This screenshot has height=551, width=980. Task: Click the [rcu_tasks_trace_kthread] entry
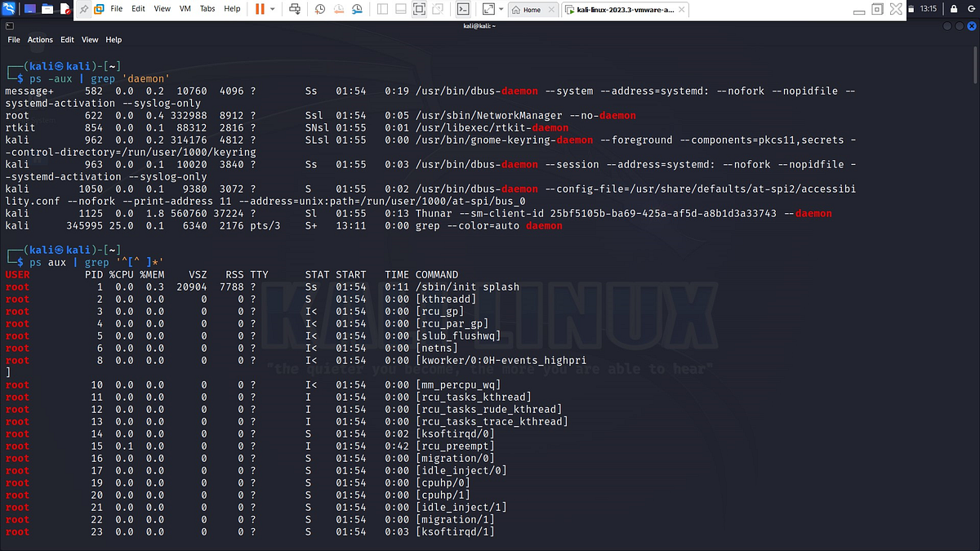(492, 421)
